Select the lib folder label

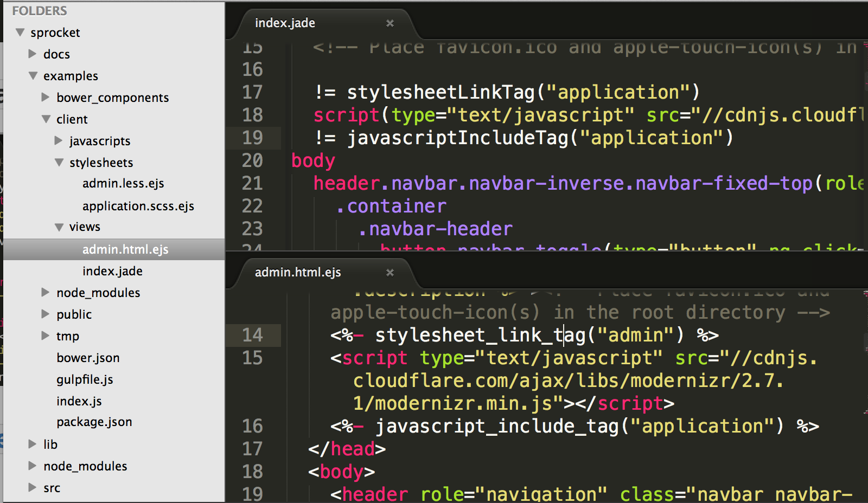click(x=50, y=444)
